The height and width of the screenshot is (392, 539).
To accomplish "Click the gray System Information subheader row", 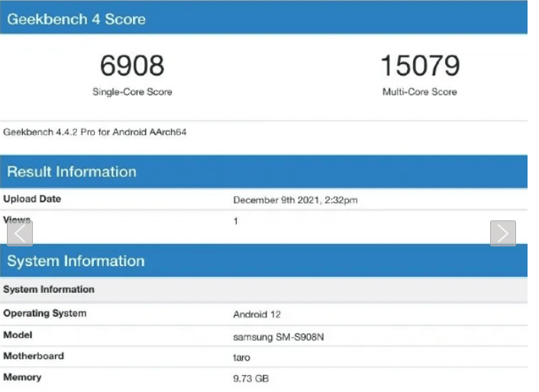I will 263,290.
